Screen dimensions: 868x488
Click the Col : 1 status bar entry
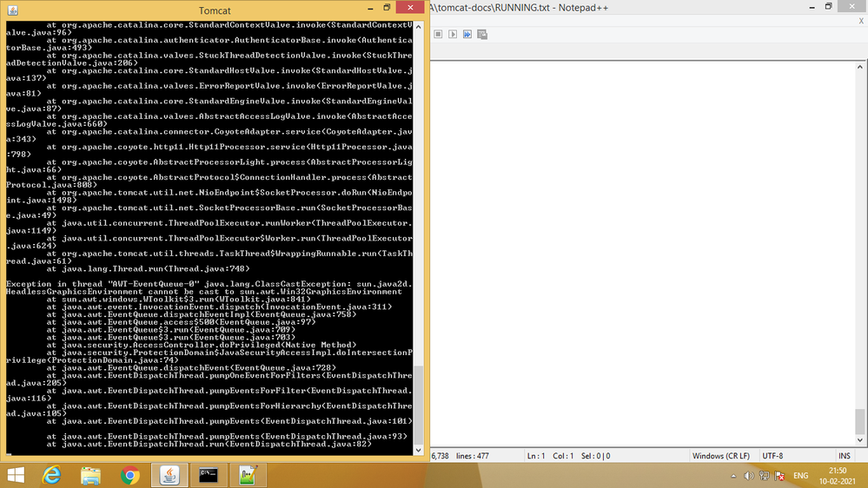click(563, 456)
